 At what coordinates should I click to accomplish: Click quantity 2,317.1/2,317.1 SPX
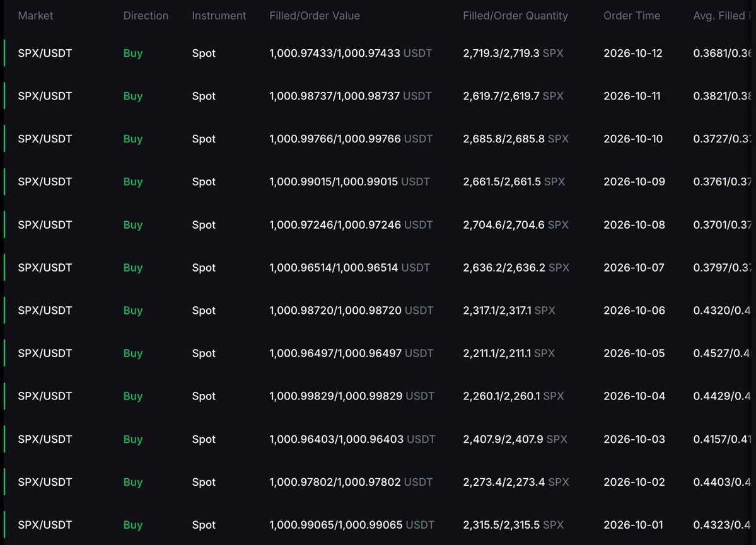coord(509,311)
